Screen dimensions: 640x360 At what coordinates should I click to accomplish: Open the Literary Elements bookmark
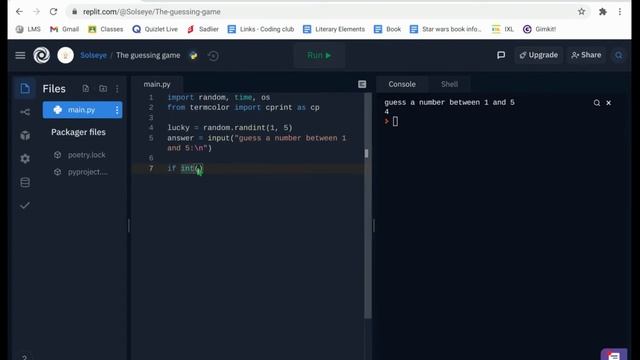334,29
